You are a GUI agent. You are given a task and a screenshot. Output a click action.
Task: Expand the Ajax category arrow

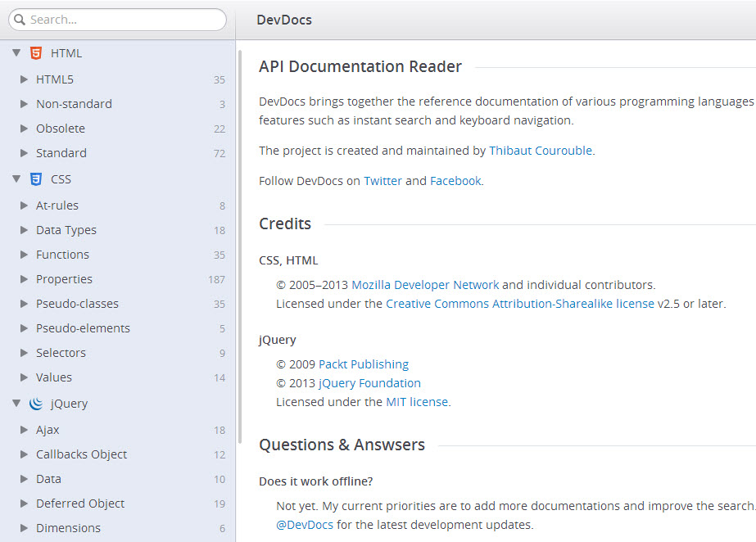click(24, 430)
